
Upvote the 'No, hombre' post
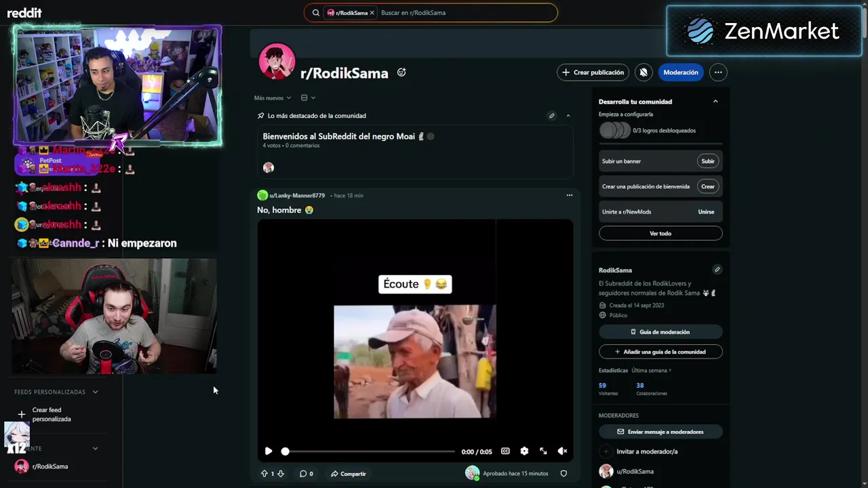click(x=264, y=474)
